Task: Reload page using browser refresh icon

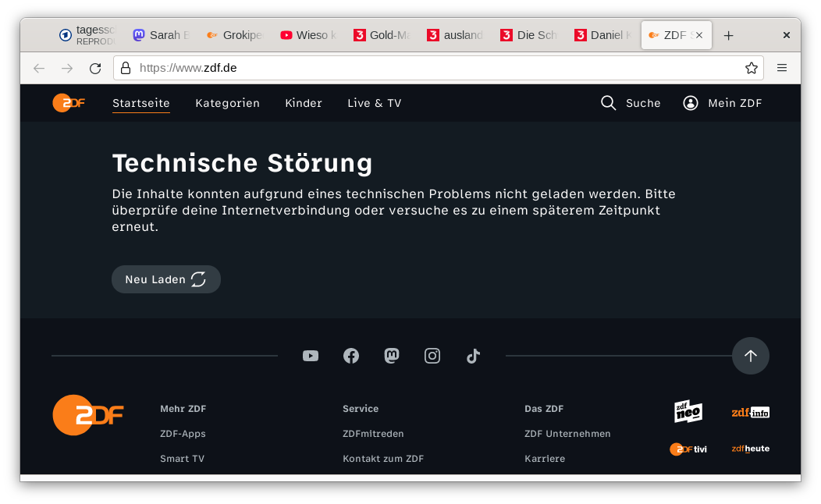Action: [95, 68]
